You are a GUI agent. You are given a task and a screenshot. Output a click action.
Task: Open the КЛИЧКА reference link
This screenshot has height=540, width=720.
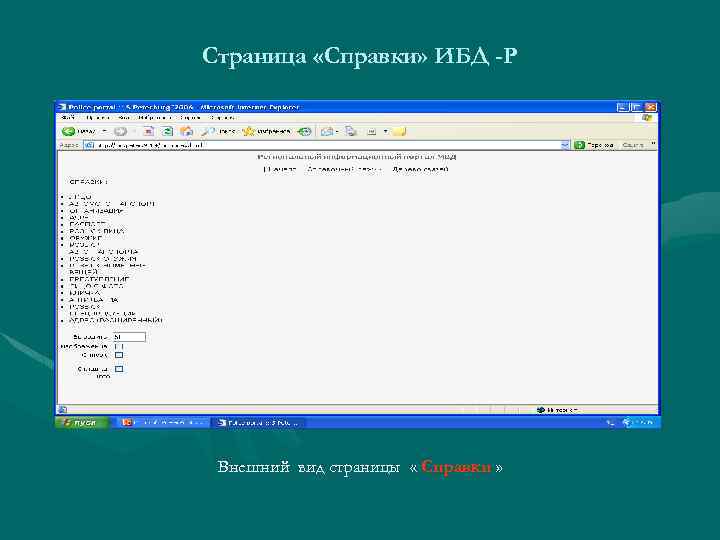(x=84, y=293)
